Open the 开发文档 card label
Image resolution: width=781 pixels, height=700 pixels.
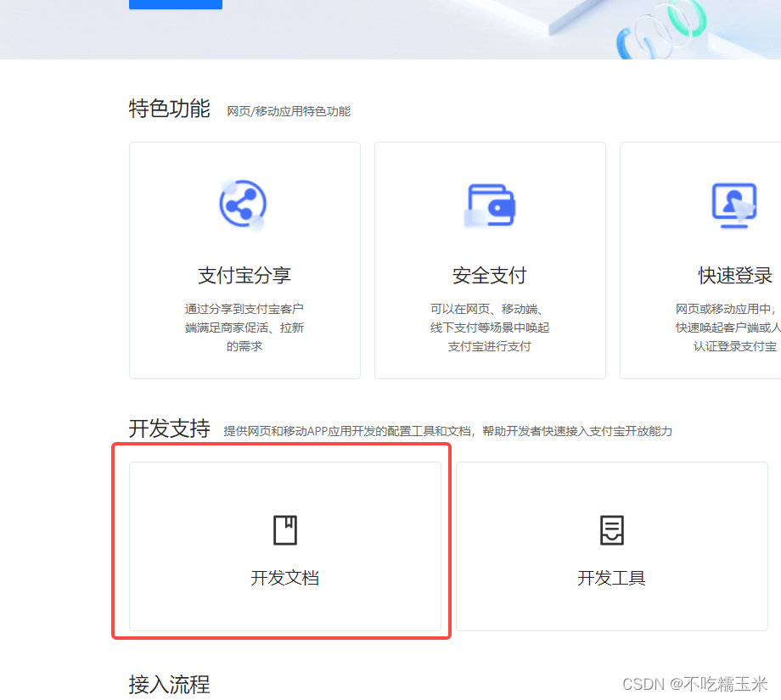[x=285, y=578]
